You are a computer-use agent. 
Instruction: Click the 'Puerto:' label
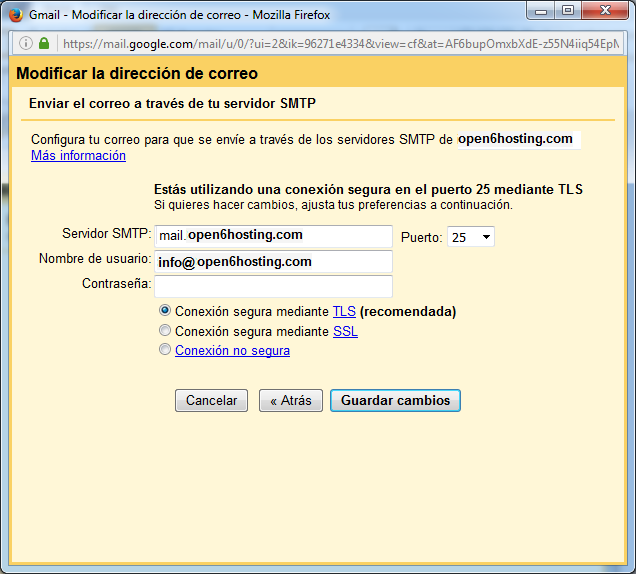coord(421,237)
